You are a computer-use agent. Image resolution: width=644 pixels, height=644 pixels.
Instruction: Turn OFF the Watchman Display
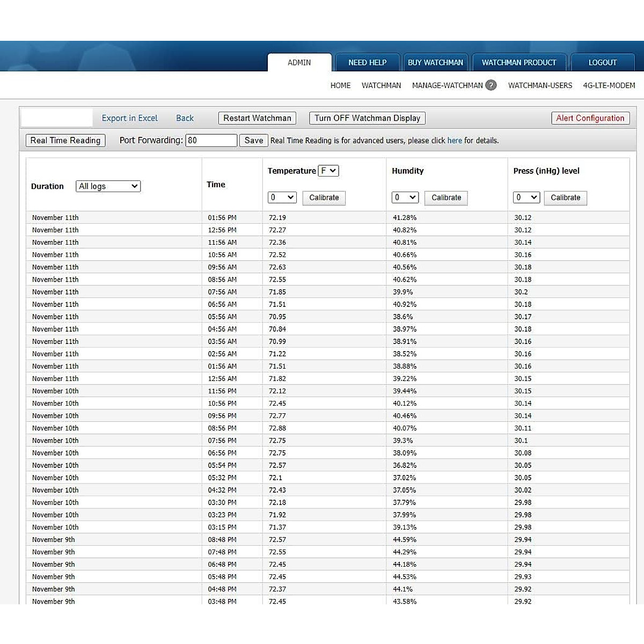coord(367,118)
